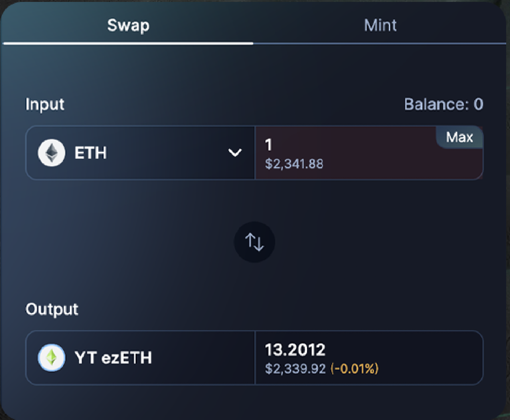
Task: Click empty space right of YT ezETH label
Action: (x=201, y=358)
